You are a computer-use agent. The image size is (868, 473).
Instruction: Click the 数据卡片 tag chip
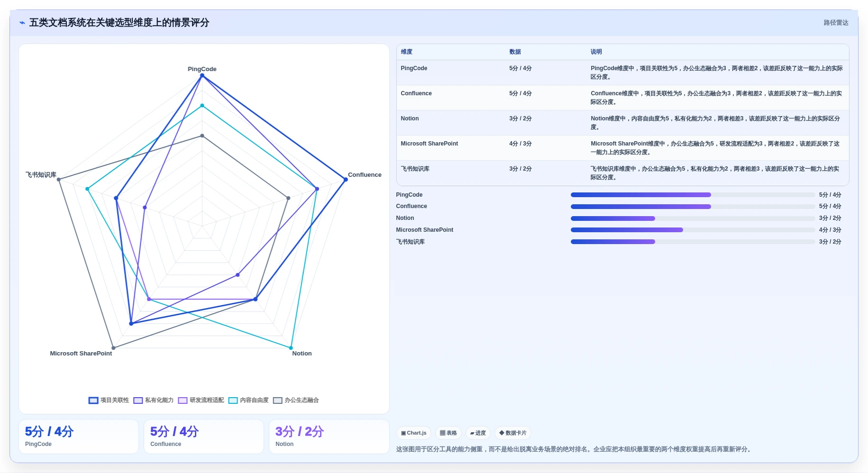pyautogui.click(x=512, y=433)
